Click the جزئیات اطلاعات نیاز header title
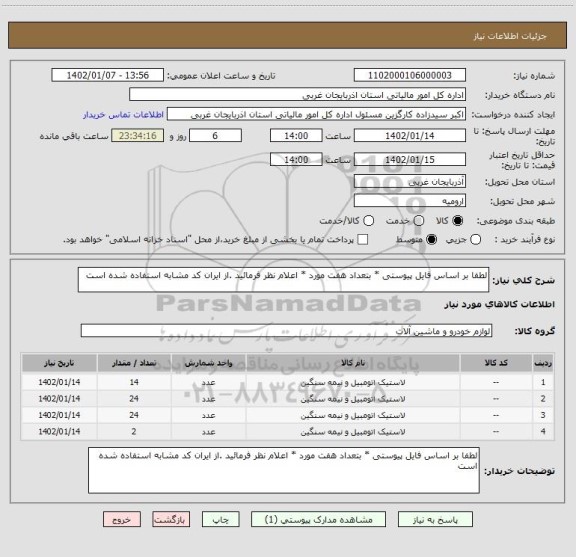The image size is (576, 557). tap(510, 36)
